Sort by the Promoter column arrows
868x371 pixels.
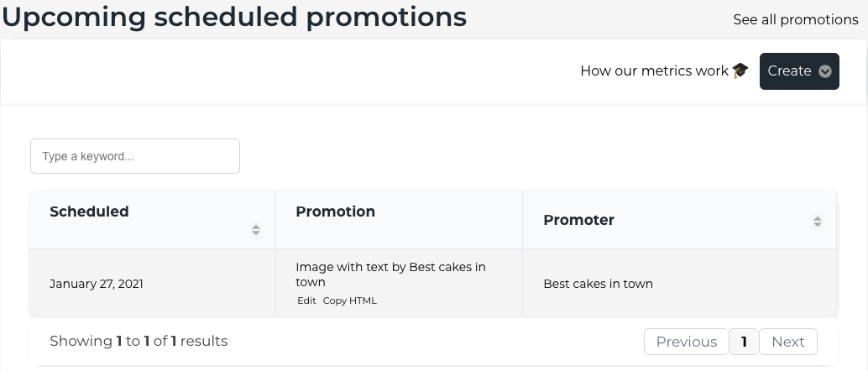818,222
